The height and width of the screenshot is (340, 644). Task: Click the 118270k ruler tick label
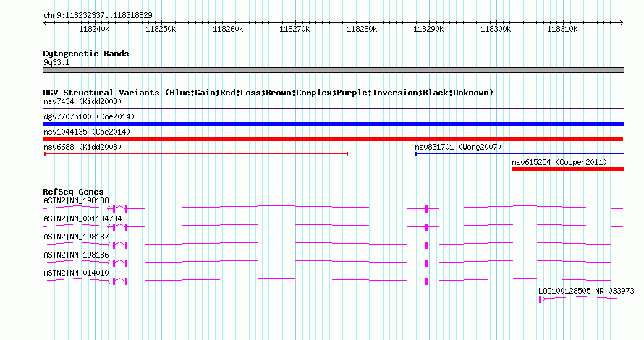(295, 29)
